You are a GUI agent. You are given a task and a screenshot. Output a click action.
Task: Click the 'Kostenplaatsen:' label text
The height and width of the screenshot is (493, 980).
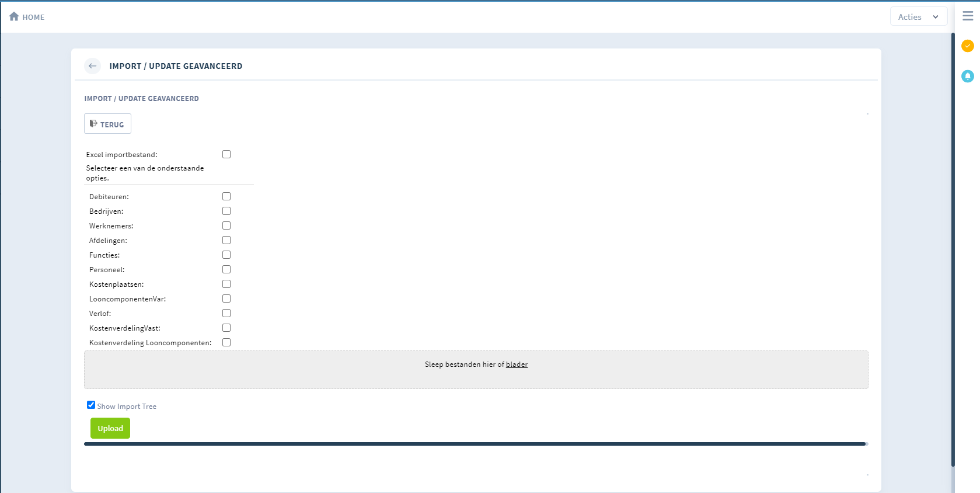[x=116, y=284]
